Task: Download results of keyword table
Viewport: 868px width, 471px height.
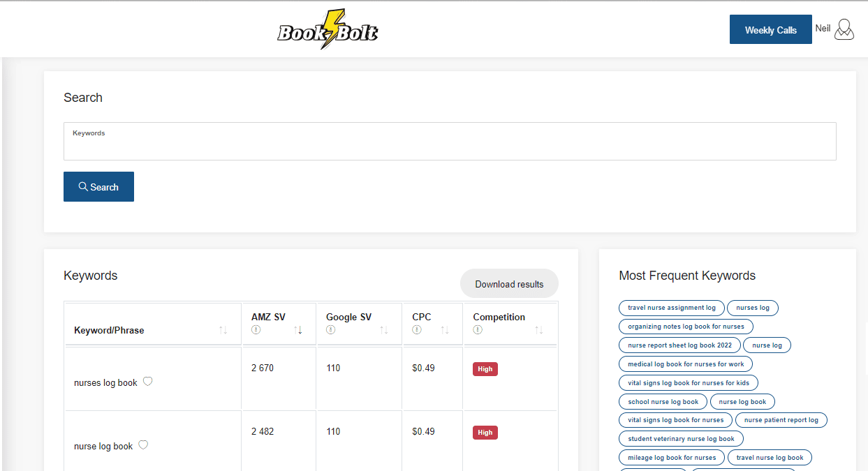Action: click(x=509, y=284)
